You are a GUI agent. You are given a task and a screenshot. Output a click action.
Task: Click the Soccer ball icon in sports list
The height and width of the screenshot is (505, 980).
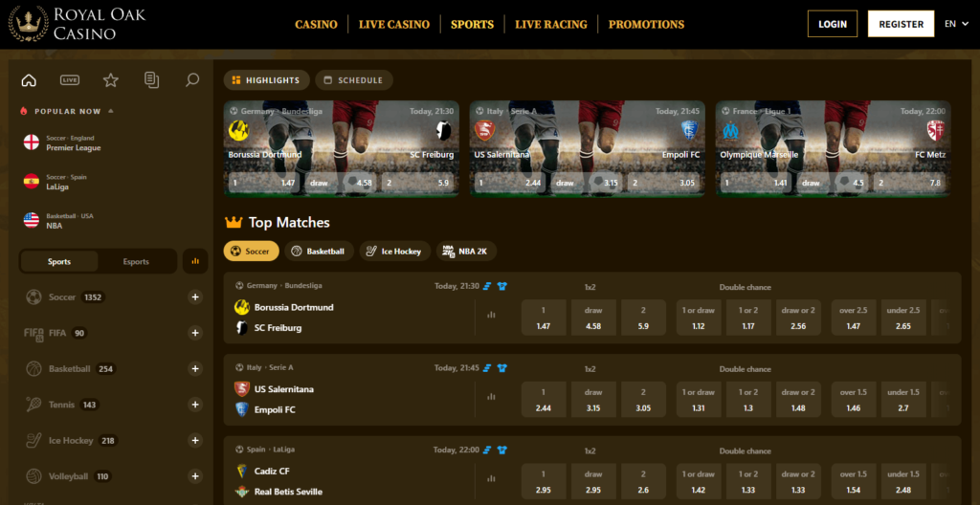pos(33,297)
